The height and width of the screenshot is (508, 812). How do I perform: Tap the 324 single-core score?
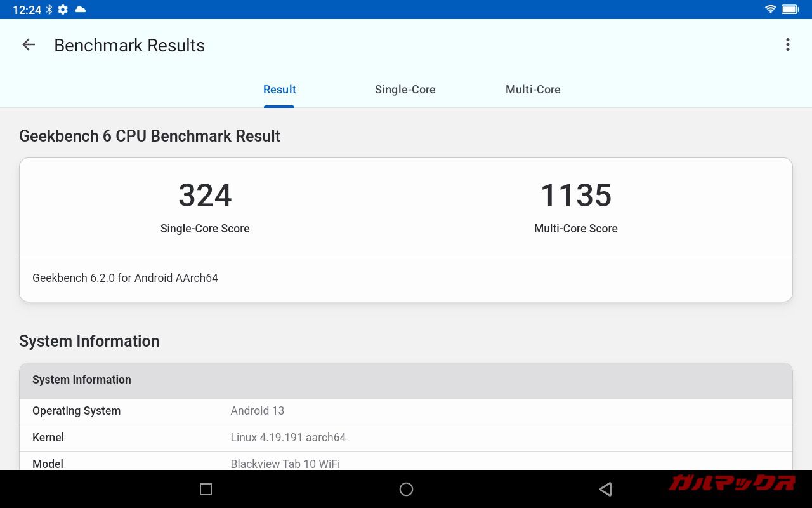[x=205, y=196]
